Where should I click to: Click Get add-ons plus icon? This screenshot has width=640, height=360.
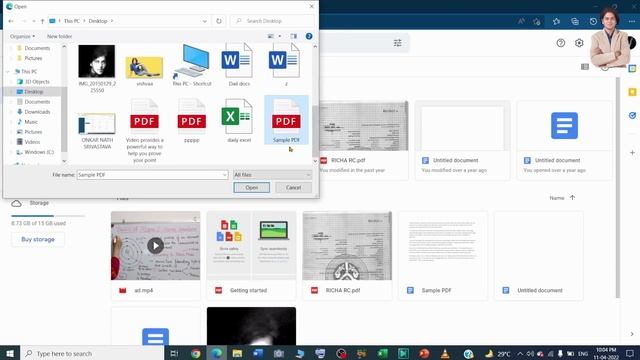(x=632, y=153)
